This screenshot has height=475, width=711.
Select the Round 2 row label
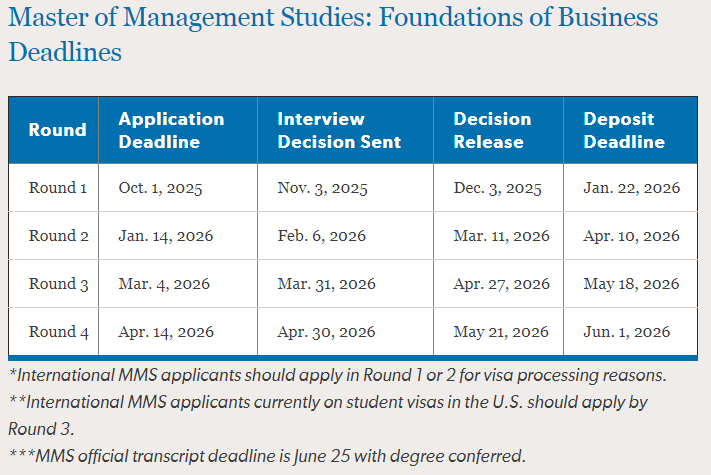[58, 236]
